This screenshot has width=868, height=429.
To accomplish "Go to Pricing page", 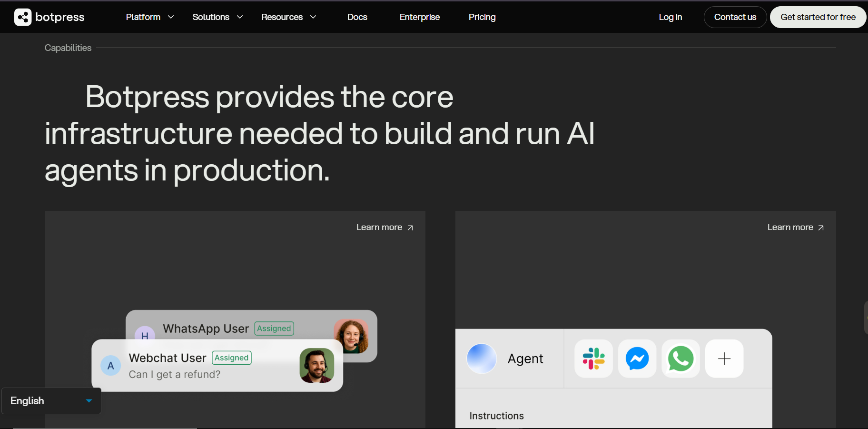I will click(482, 17).
